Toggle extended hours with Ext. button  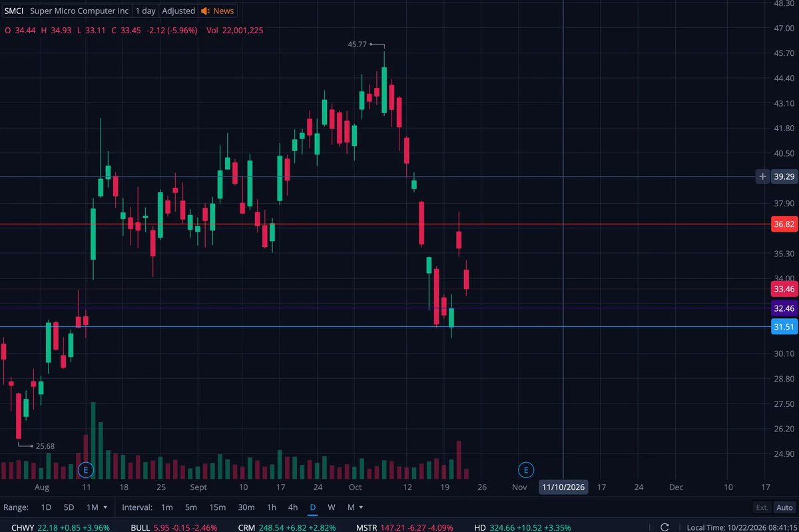[762, 507]
